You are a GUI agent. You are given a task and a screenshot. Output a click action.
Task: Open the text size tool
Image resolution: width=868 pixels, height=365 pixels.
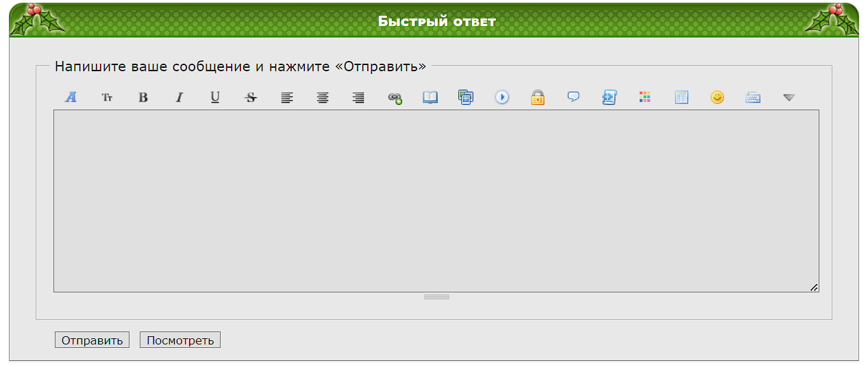(x=107, y=97)
